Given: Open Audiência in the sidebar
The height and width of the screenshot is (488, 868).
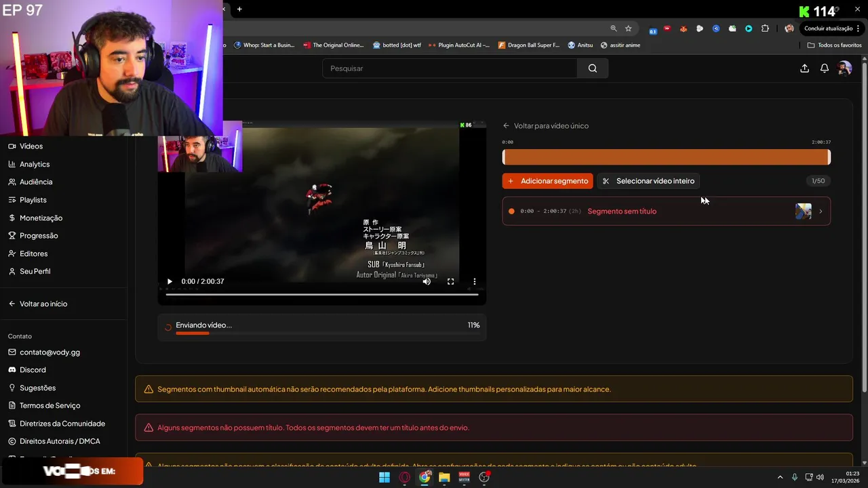Looking at the screenshot, I should point(36,182).
